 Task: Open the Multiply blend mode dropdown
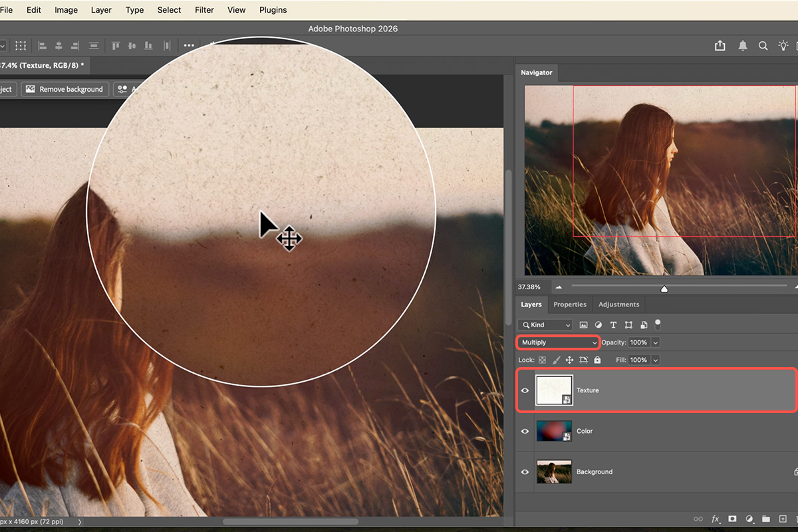(x=559, y=342)
